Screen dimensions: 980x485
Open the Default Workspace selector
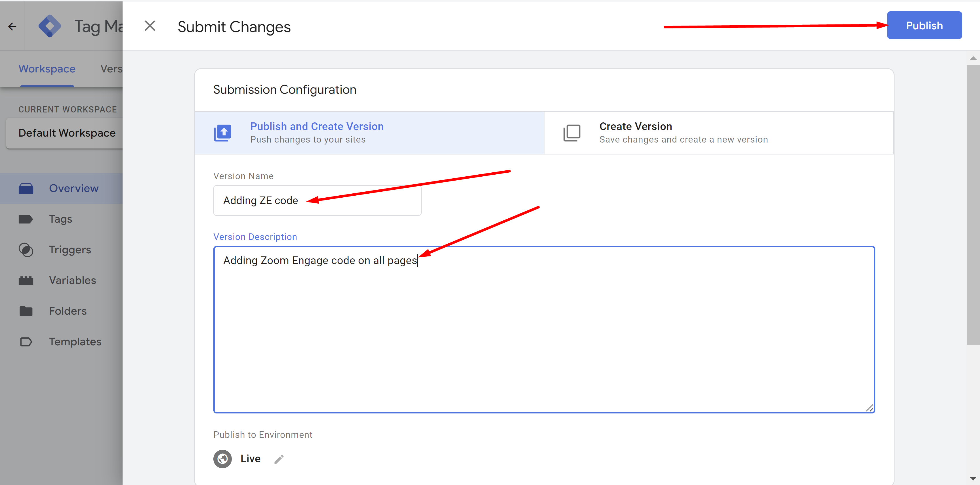tap(65, 133)
